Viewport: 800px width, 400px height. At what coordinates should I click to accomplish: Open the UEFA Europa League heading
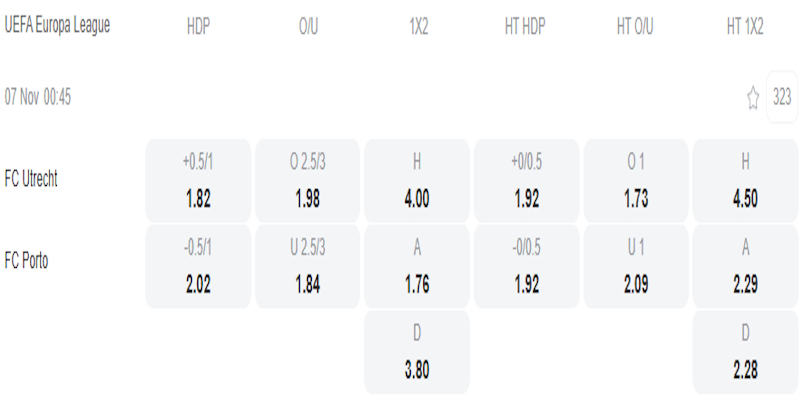[58, 27]
